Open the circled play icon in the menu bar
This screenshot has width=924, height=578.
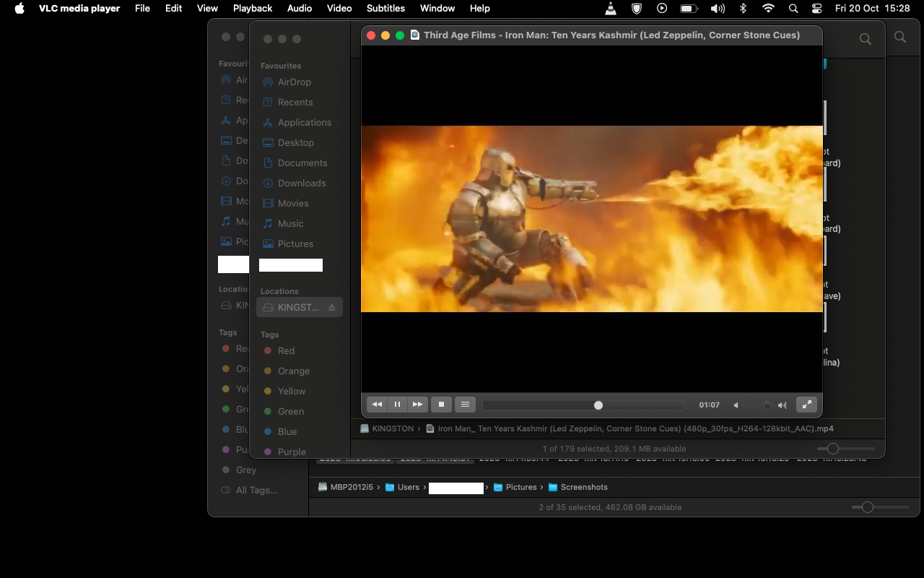tap(662, 9)
